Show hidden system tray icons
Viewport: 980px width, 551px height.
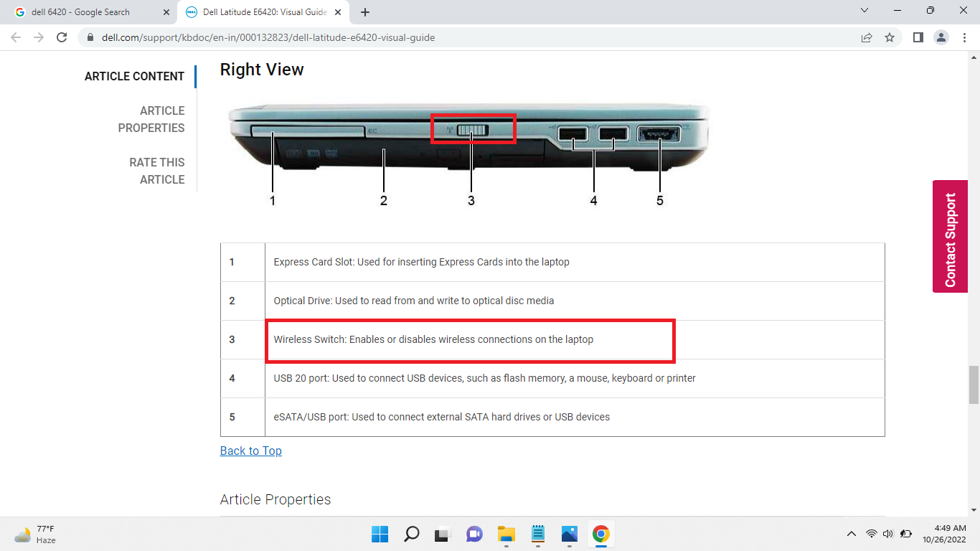852,534
